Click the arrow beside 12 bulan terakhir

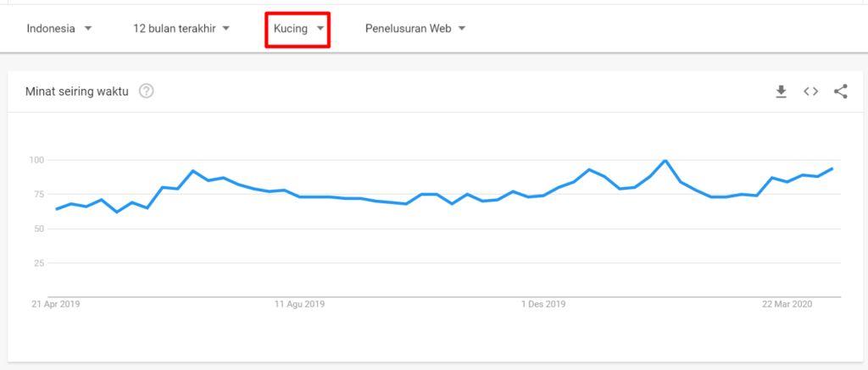point(226,29)
